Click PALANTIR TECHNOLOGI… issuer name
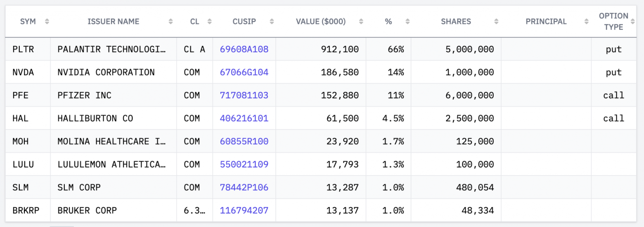 [112, 49]
